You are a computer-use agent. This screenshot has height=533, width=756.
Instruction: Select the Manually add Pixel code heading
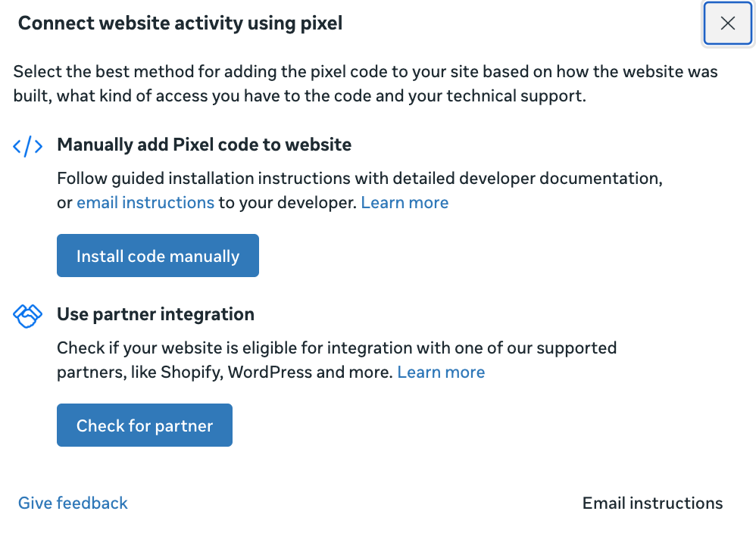(204, 145)
